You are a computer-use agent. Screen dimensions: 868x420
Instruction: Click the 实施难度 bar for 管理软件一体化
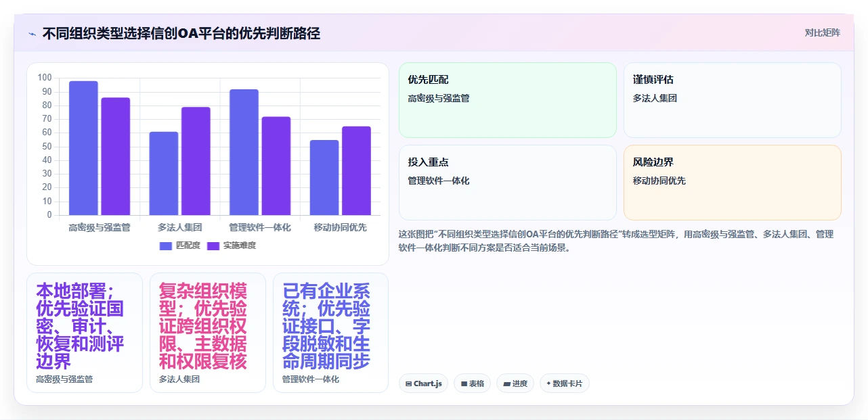pos(276,166)
